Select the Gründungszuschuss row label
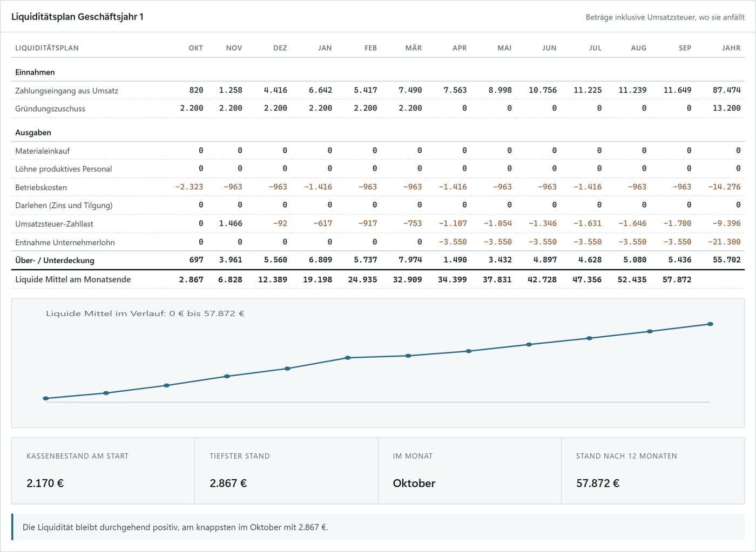Image resolution: width=756 pixels, height=552 pixels. [x=50, y=108]
